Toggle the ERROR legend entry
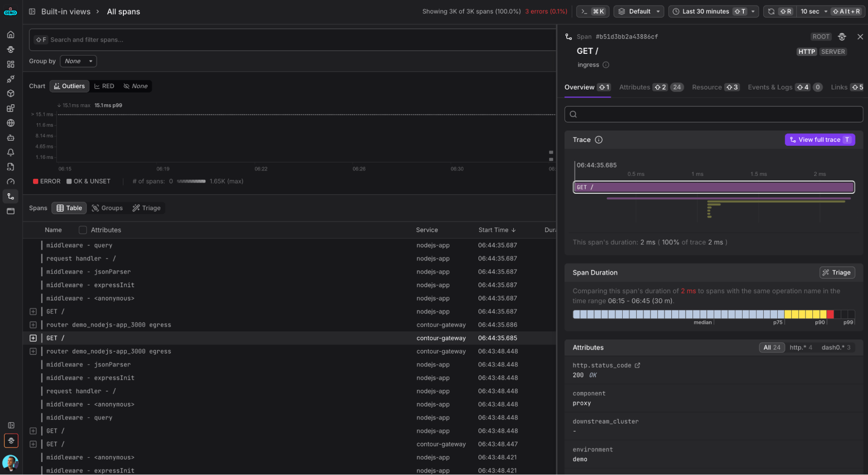The width and height of the screenshot is (868, 475). [x=47, y=181]
